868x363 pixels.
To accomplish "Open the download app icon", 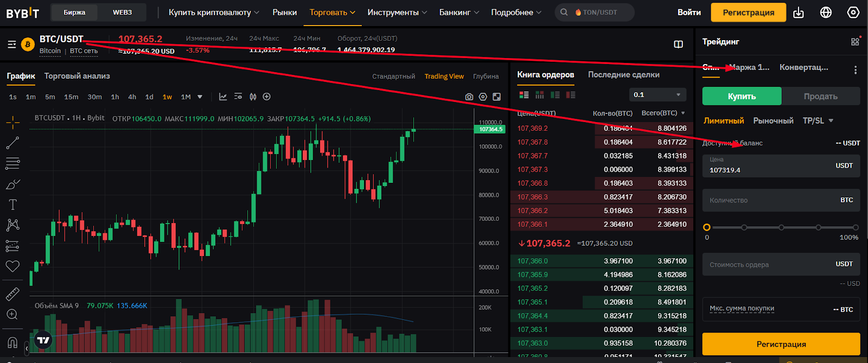I will (x=799, y=12).
